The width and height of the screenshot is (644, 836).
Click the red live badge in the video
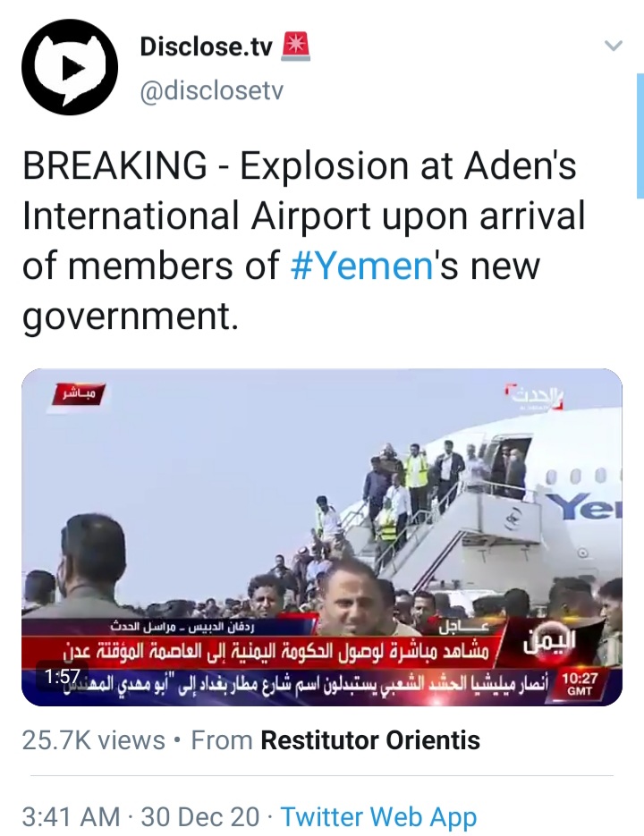point(78,394)
